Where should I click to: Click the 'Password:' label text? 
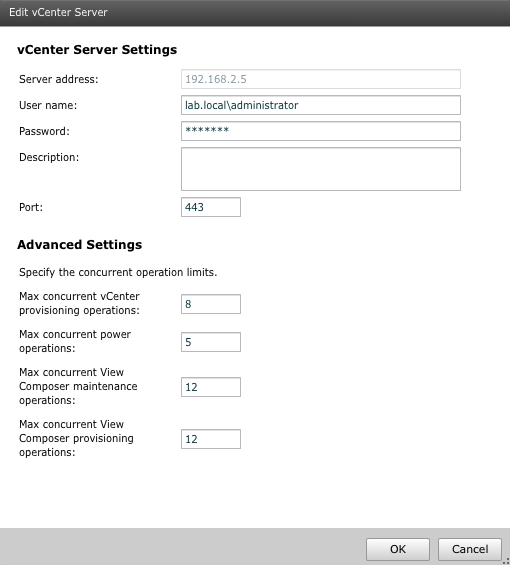click(x=44, y=131)
